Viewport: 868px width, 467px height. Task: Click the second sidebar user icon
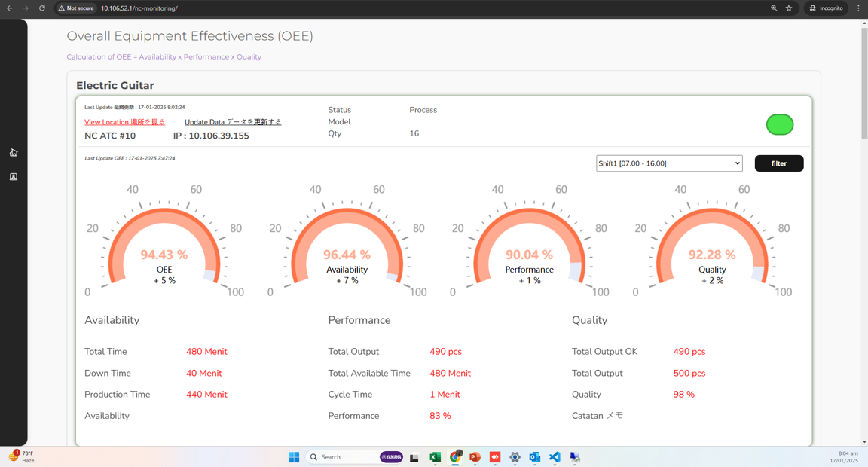click(x=14, y=177)
